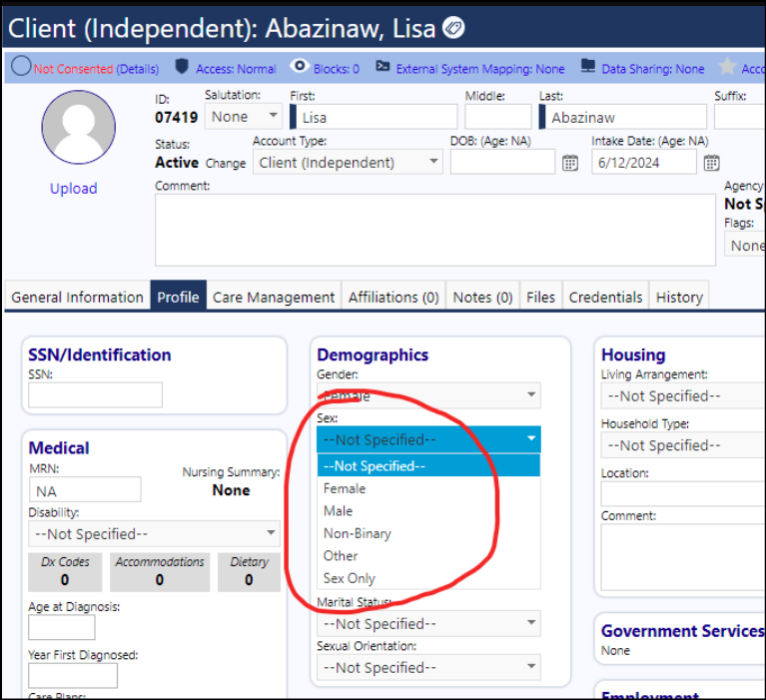Image resolution: width=766 pixels, height=700 pixels.
Task: Select Non-Binary in the Sex list
Action: (x=428, y=533)
